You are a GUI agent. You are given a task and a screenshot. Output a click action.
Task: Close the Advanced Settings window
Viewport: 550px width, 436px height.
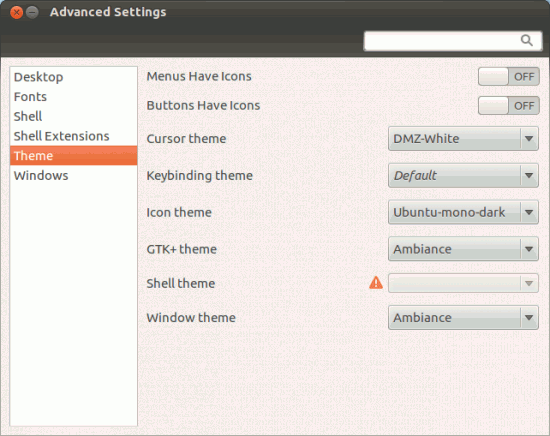16,13
